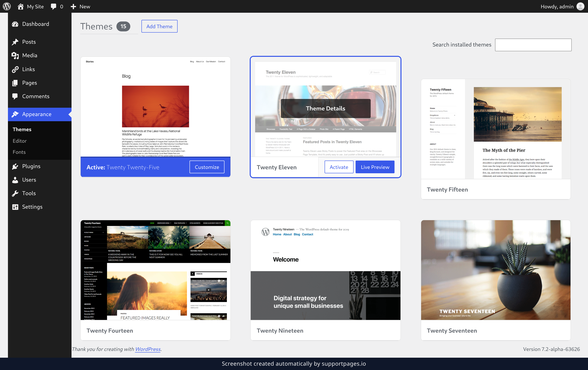Open the comments bubble icon in admin bar
Viewport: 588px width, 370px height.
coord(53,6)
